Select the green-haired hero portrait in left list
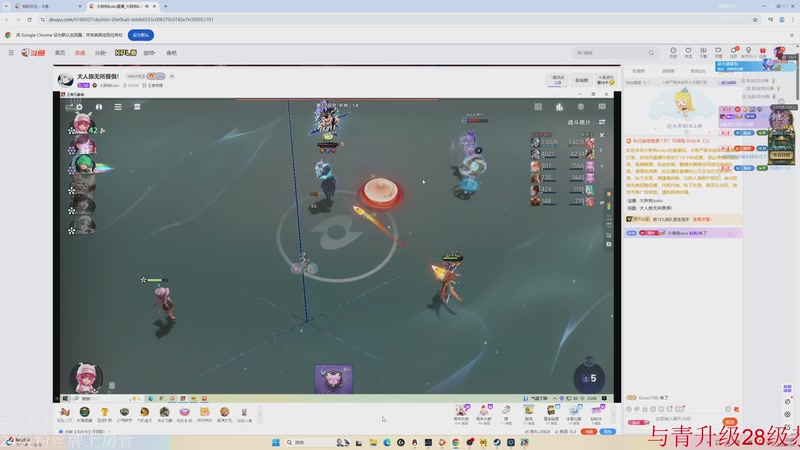The height and width of the screenshot is (450, 800). (83, 165)
